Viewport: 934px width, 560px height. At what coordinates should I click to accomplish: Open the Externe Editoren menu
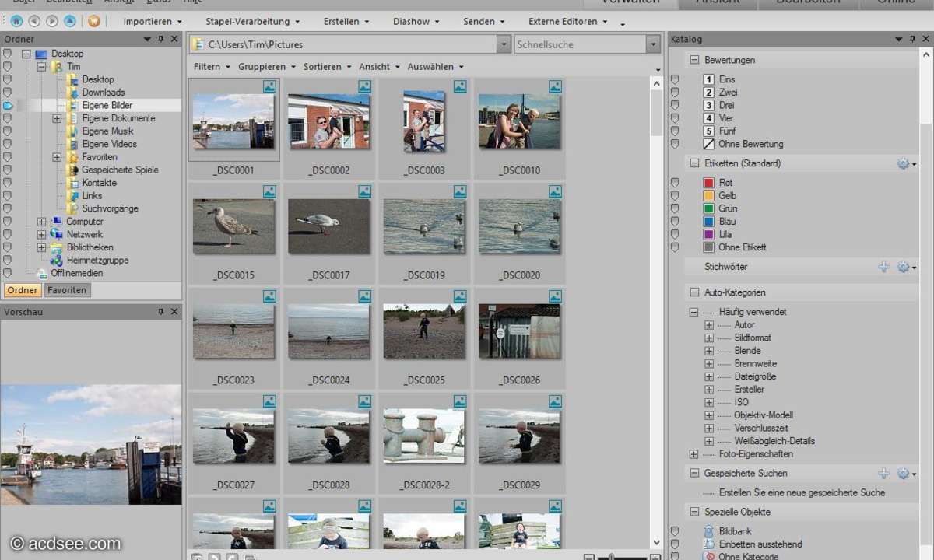click(x=568, y=22)
